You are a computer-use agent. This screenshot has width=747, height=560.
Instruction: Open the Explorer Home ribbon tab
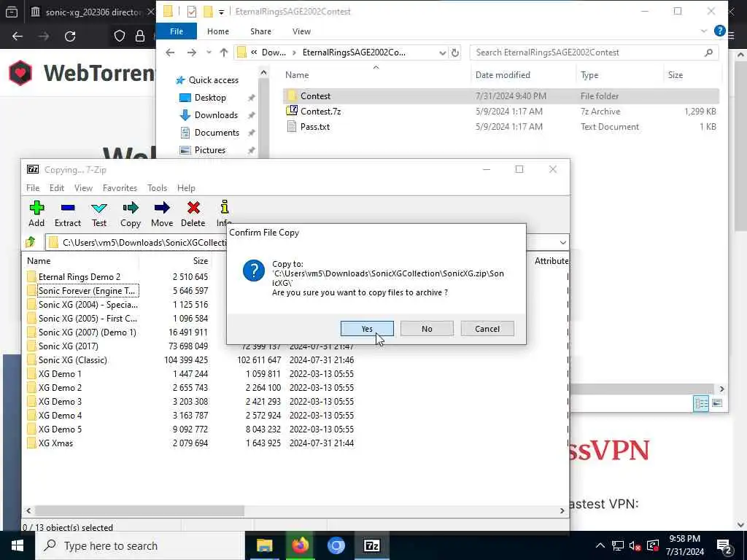[x=218, y=31]
